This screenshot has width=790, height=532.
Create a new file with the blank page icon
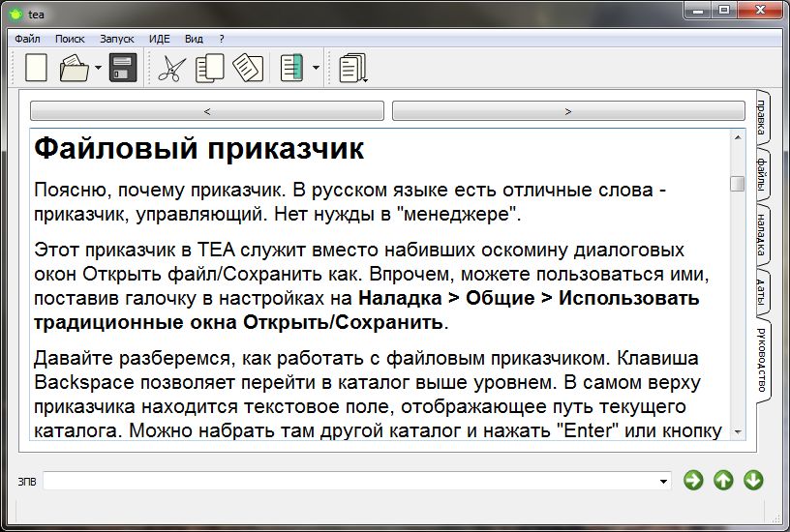[36, 68]
